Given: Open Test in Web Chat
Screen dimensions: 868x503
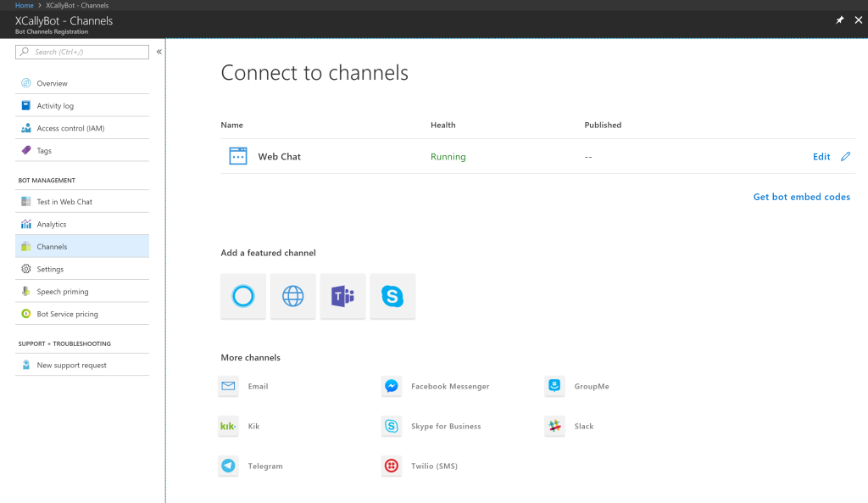Looking at the screenshot, I should 82,202.
